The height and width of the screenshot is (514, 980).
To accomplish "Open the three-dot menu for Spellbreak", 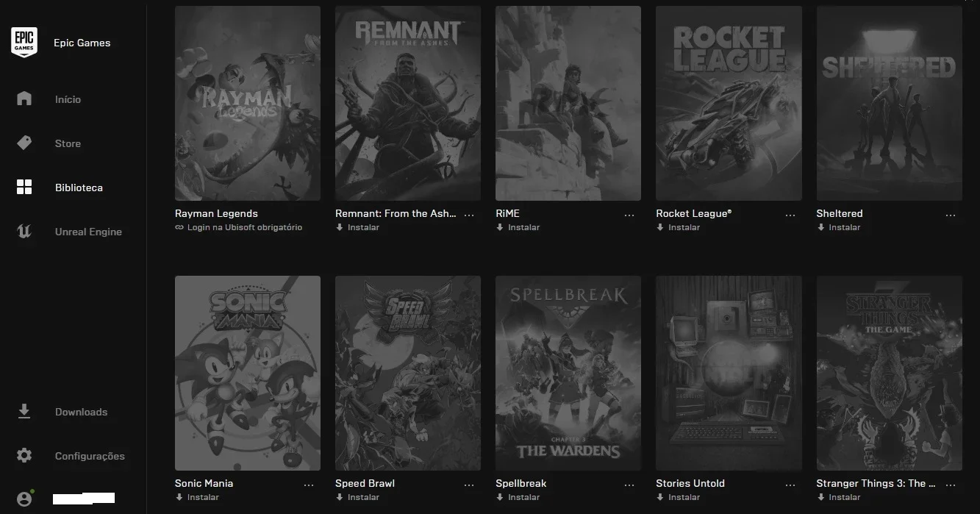I will click(629, 485).
